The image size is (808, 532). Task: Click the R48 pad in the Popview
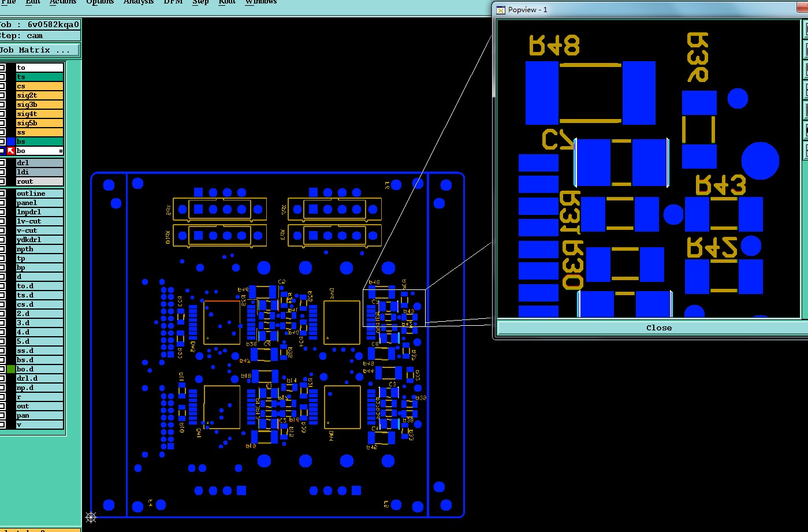(x=542, y=93)
